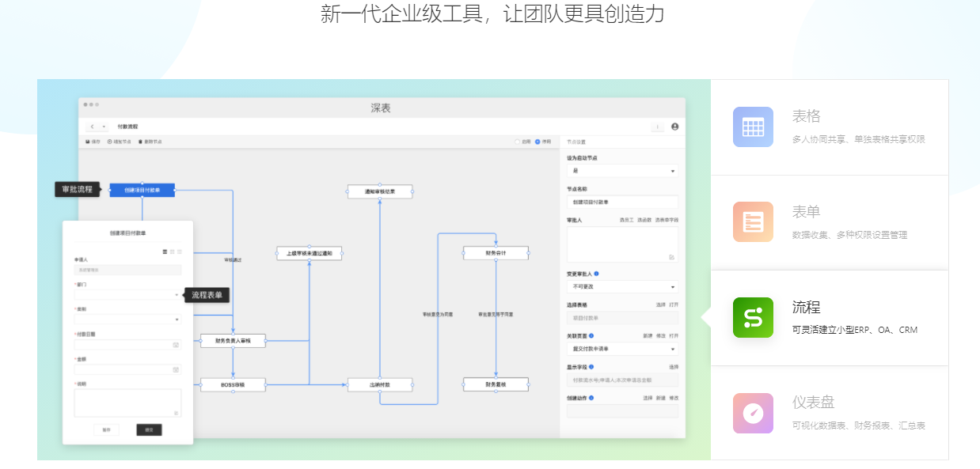This screenshot has height=469, width=980.
Task: Click the edit icon in 审批人 text box
Action: [x=671, y=257]
